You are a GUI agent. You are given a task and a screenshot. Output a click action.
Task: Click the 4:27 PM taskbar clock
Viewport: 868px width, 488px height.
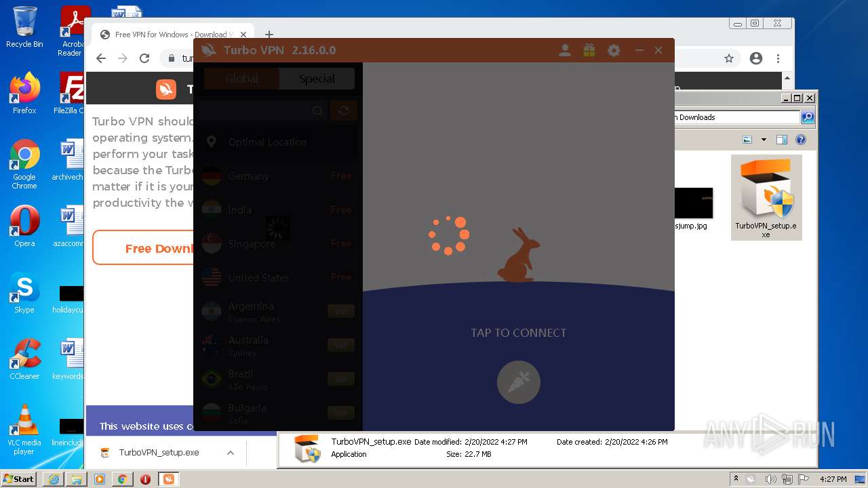(833, 479)
